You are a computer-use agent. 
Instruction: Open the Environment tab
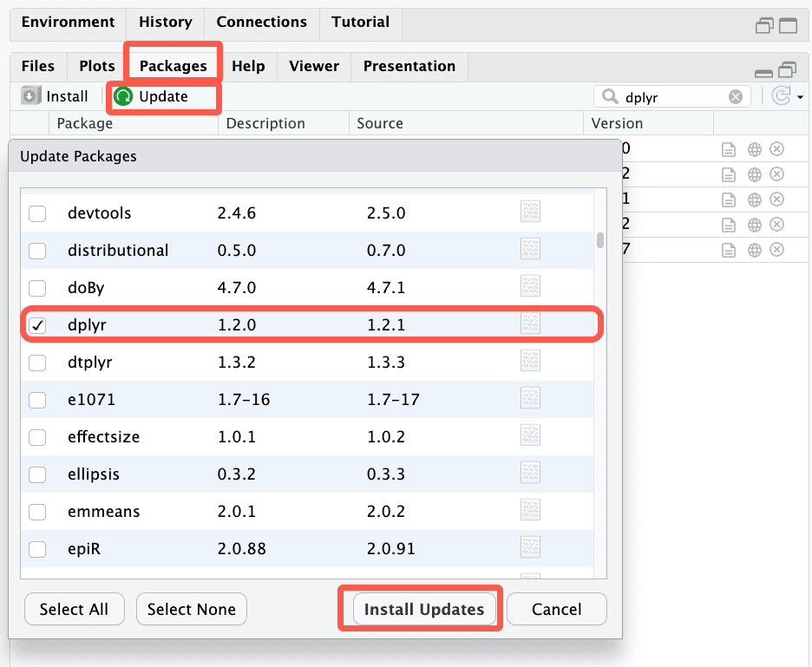tap(68, 23)
